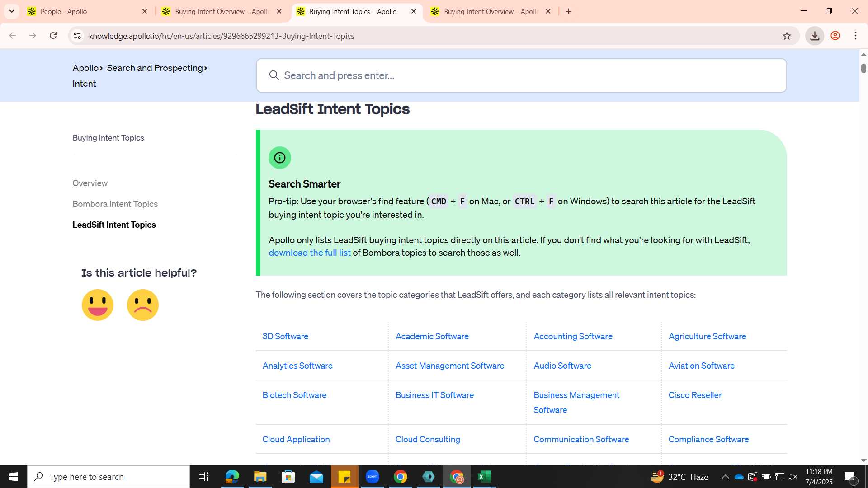The height and width of the screenshot is (488, 868).
Task: Open Microsoft Store from taskbar
Action: (288, 477)
